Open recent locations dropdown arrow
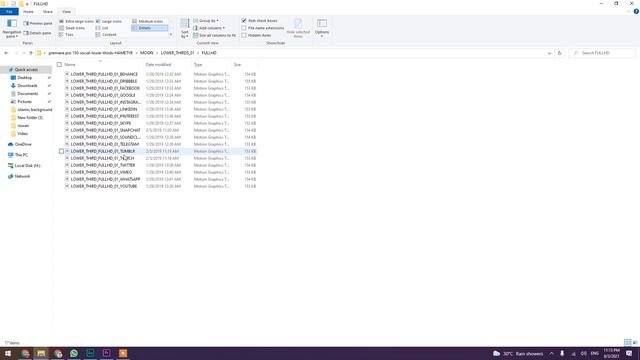 (24, 53)
